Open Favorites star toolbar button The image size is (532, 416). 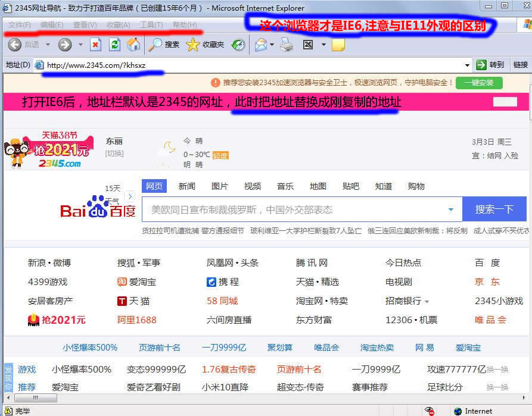point(206,45)
